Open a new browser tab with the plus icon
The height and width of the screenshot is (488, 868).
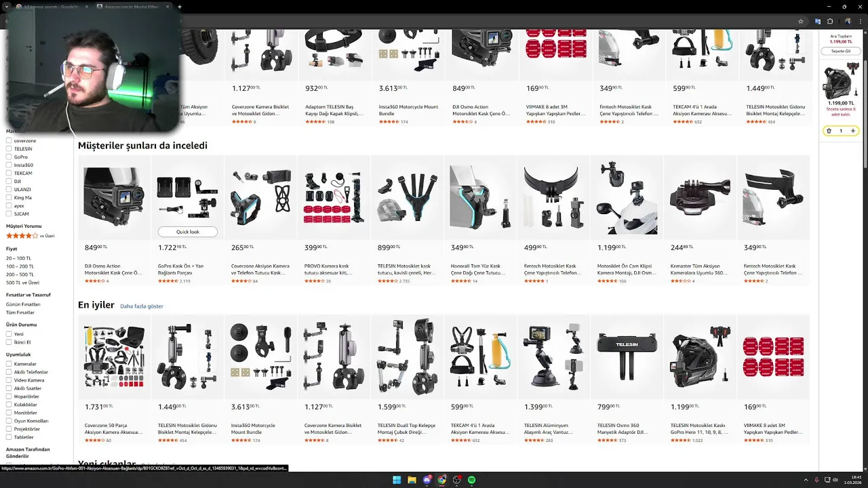point(179,7)
